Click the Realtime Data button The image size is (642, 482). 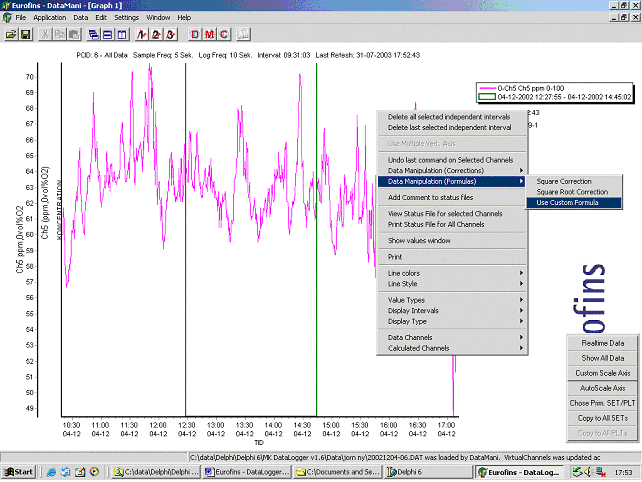(603, 343)
